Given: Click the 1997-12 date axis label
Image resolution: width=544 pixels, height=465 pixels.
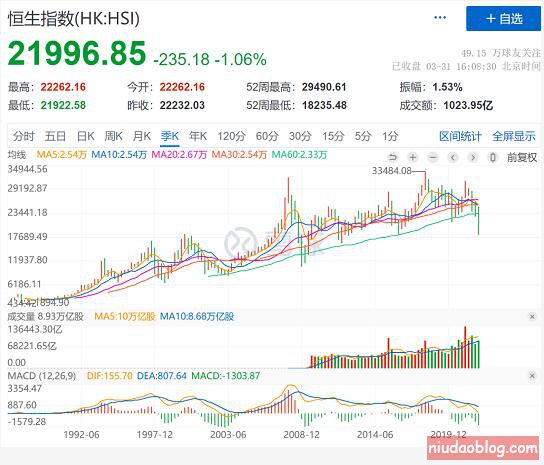Looking at the screenshot, I should [155, 434].
